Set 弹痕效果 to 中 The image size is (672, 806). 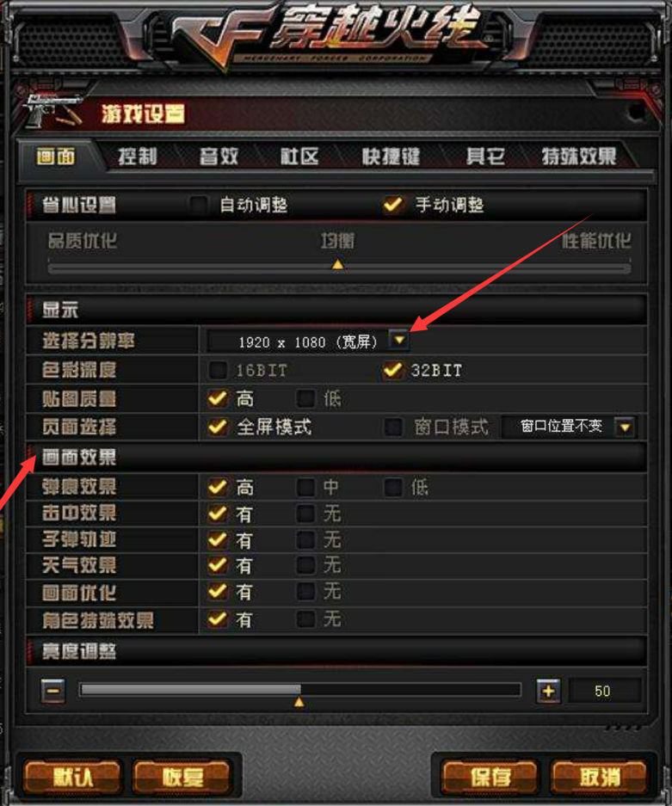click(x=306, y=487)
